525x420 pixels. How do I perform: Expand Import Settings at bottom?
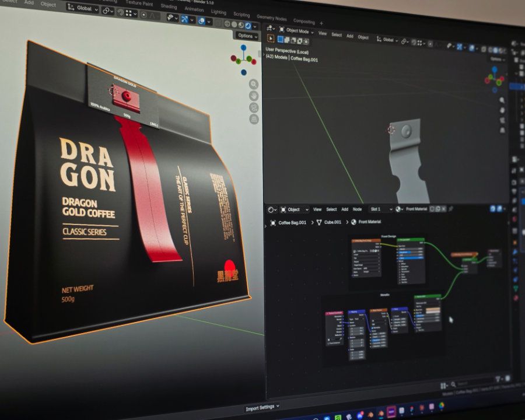point(262,408)
